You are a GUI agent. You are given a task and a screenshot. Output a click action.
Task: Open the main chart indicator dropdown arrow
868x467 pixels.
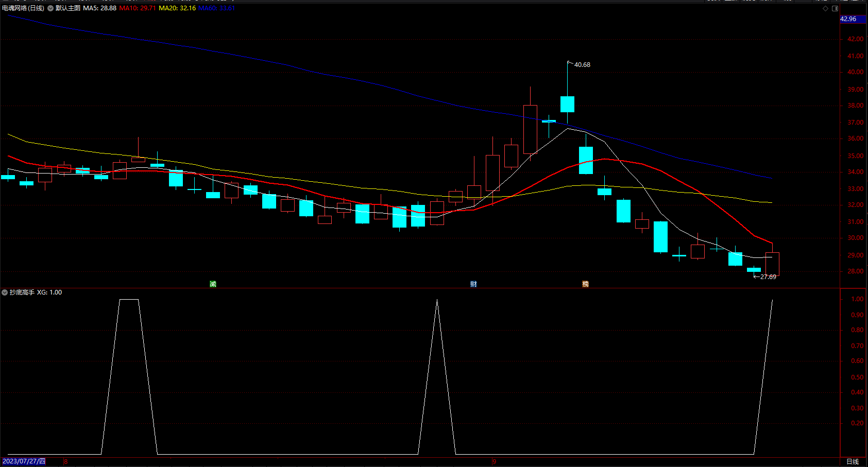pos(50,8)
